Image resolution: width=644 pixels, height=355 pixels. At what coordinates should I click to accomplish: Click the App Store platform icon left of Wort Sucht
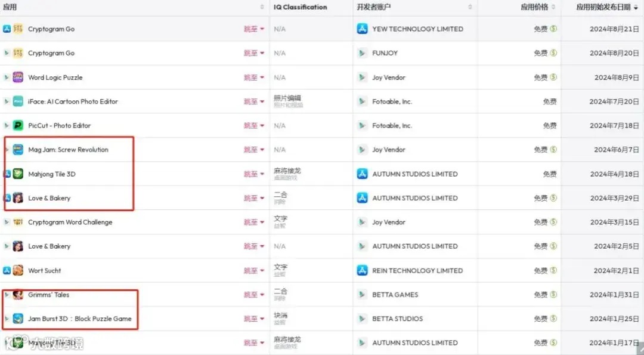[x=7, y=270]
